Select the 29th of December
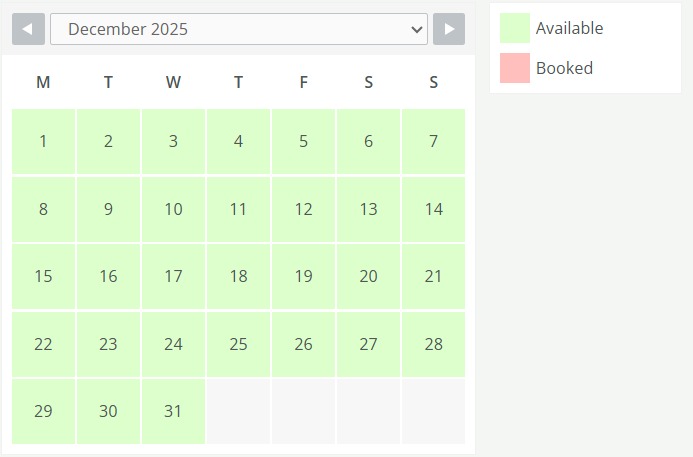Image resolution: width=693 pixels, height=457 pixels. [x=43, y=411]
